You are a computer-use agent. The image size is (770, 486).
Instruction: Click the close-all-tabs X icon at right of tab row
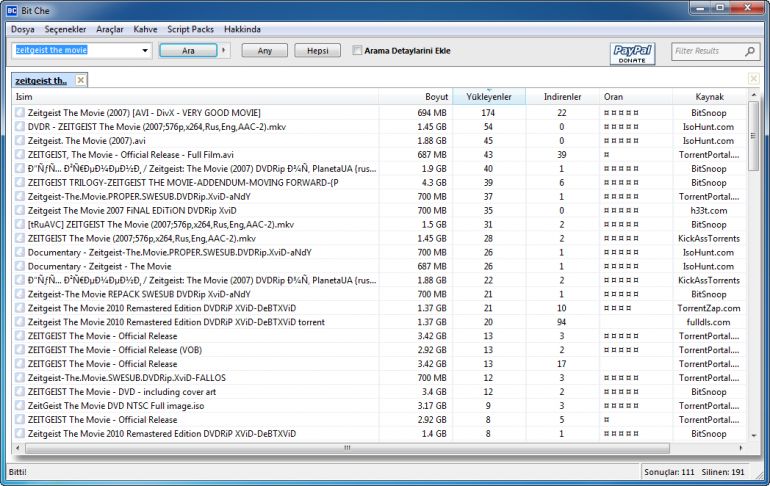[x=753, y=79]
